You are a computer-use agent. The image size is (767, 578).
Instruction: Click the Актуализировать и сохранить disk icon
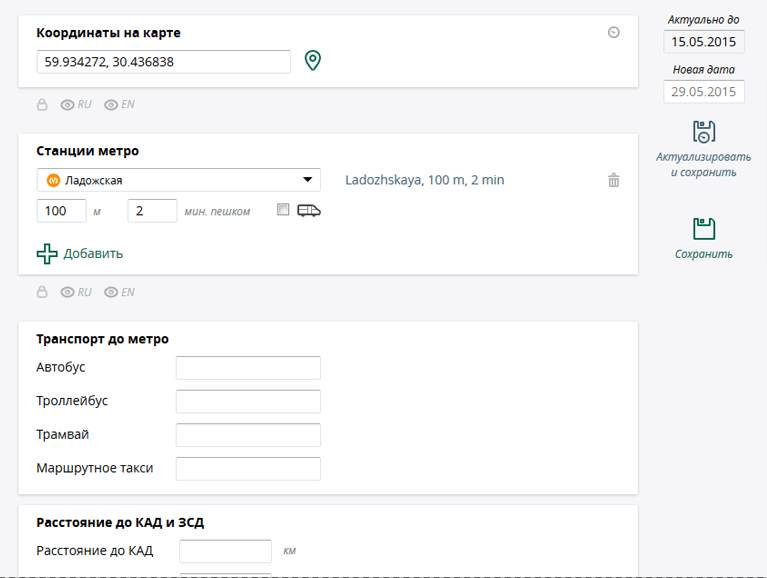(704, 132)
